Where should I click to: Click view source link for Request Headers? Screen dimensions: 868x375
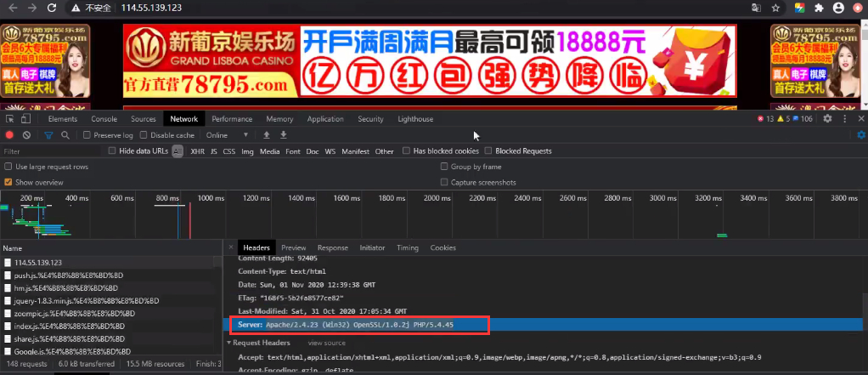[326, 343]
